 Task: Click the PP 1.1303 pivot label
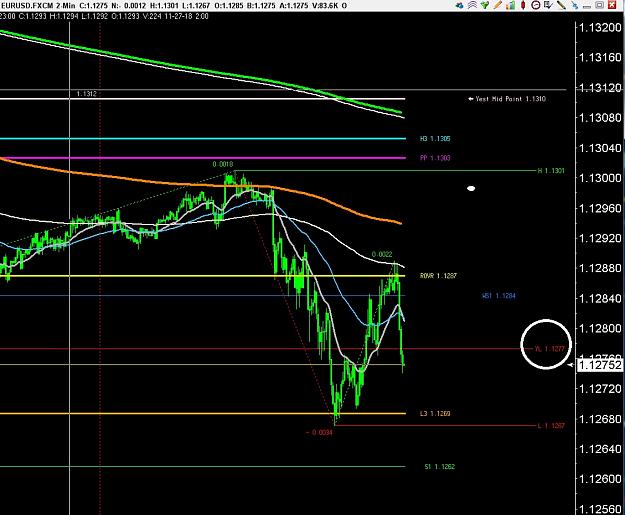(435, 158)
